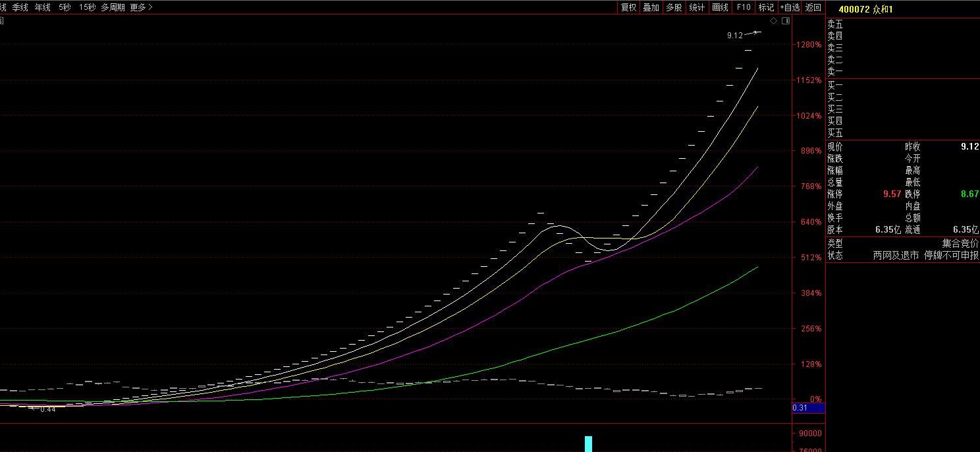Add stock to watchlist via +自选
This screenshot has width=980, height=452.
[790, 7]
